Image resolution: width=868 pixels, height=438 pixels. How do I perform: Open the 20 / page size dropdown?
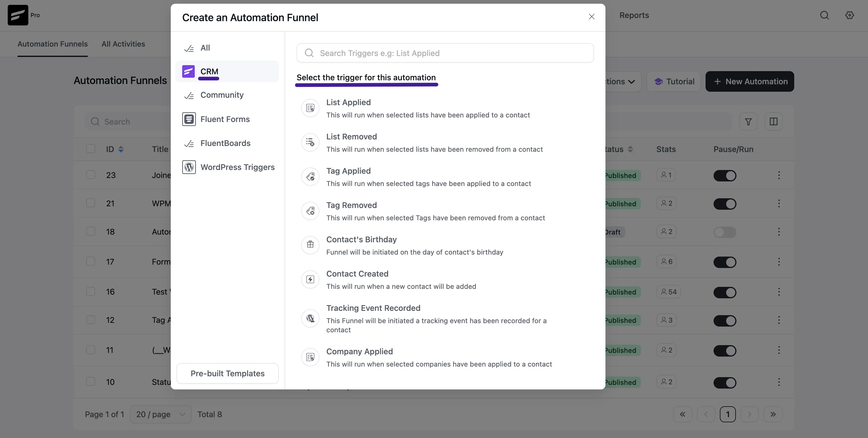point(161,414)
